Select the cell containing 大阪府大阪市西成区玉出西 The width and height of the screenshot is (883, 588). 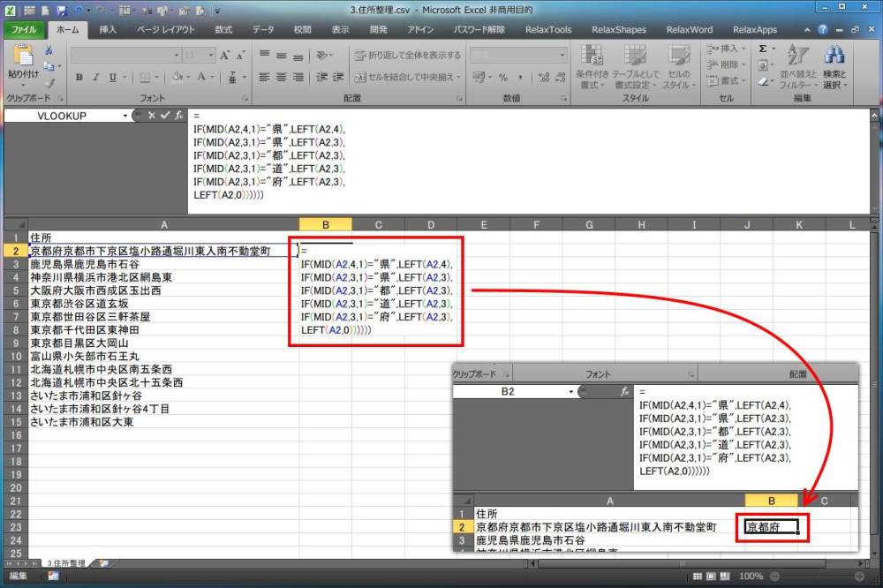click(163, 290)
